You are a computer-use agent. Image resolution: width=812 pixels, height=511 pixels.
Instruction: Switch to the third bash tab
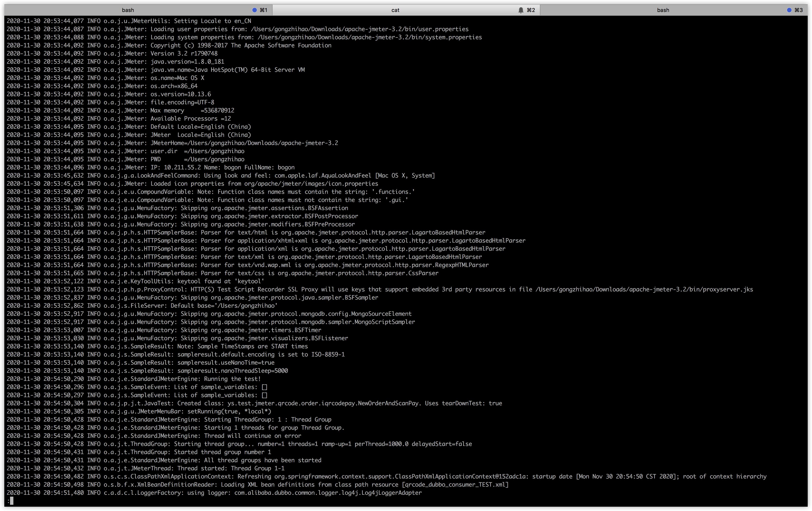pyautogui.click(x=674, y=10)
